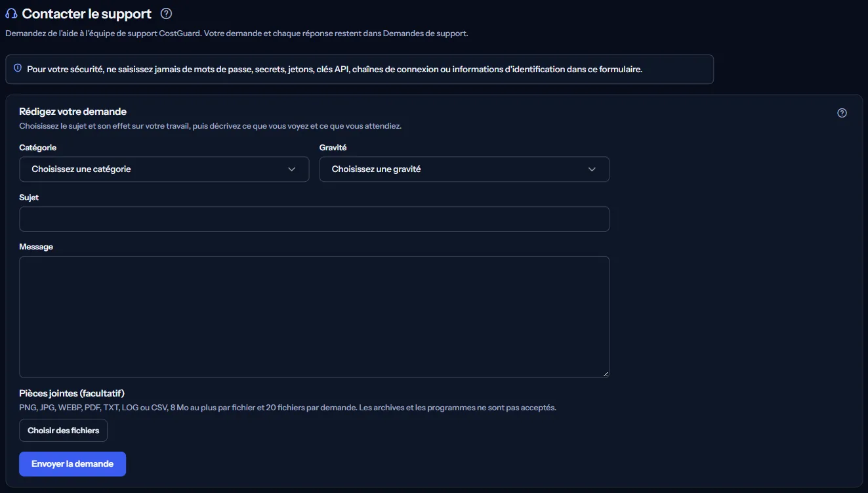The height and width of the screenshot is (493, 868).
Task: Submit with Envoyer la demande
Action: point(72,463)
